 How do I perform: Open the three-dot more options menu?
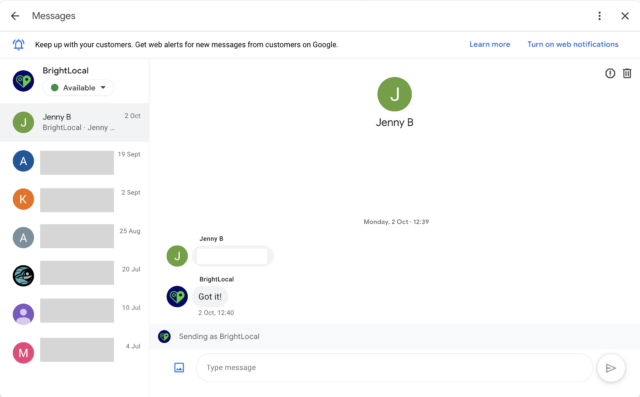click(x=599, y=16)
